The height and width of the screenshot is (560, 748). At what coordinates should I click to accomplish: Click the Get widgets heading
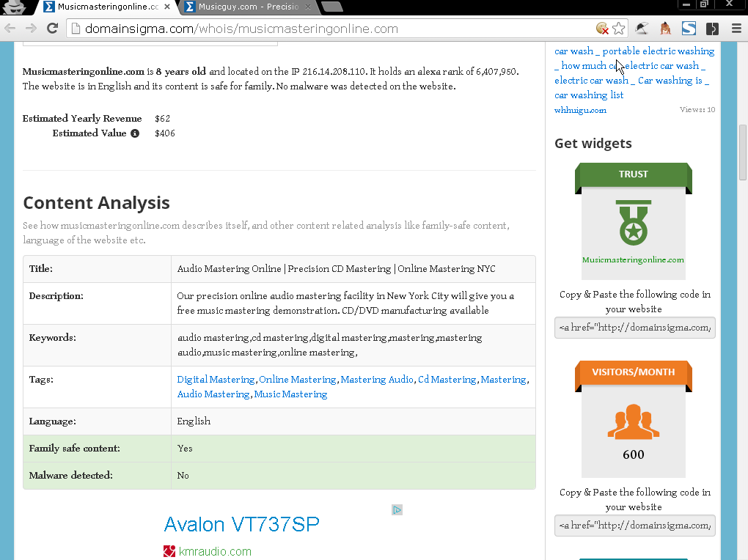tap(593, 144)
